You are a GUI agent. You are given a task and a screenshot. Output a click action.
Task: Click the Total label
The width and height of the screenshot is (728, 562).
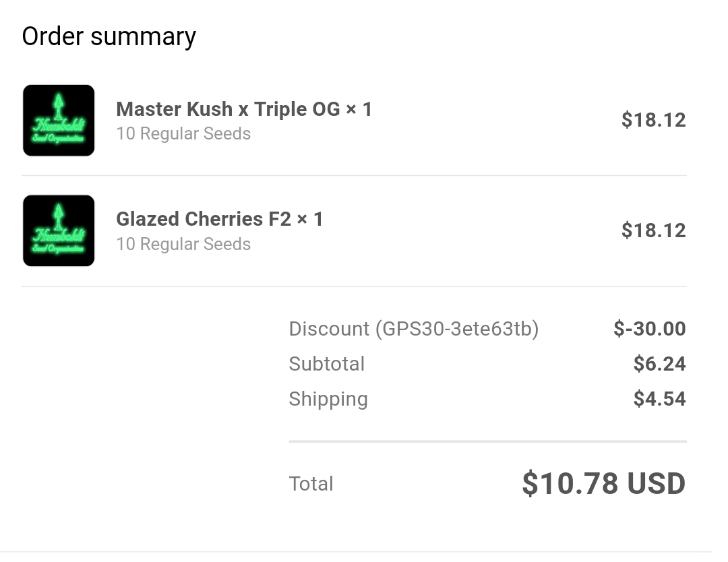click(311, 484)
